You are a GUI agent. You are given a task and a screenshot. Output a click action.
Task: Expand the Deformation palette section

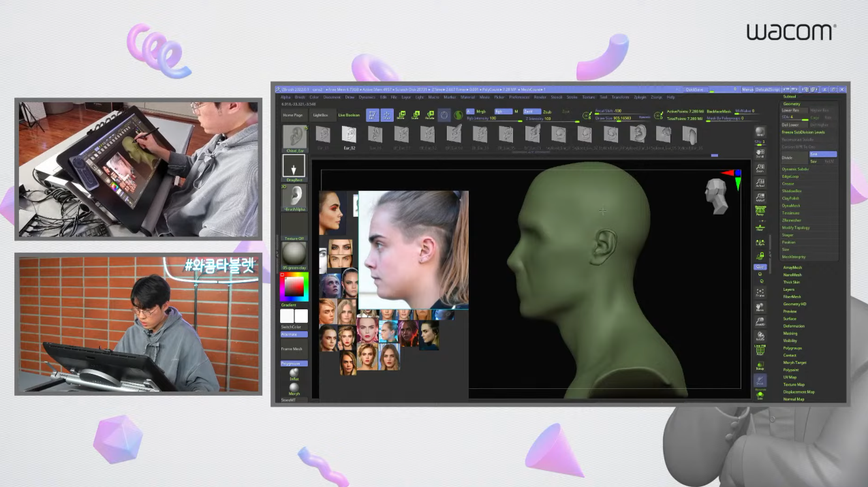point(794,326)
